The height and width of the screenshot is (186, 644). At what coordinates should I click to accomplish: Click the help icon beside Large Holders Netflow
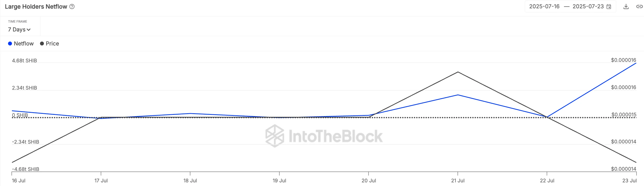point(72,7)
